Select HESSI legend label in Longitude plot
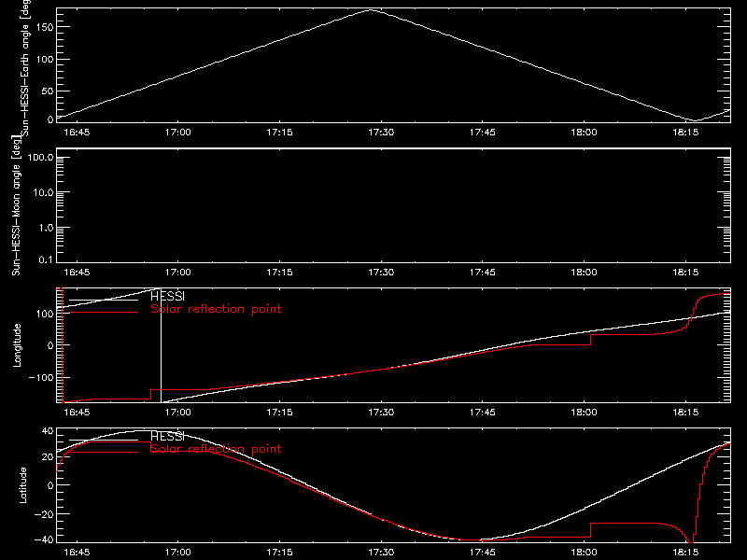747x560 pixels. tap(167, 296)
